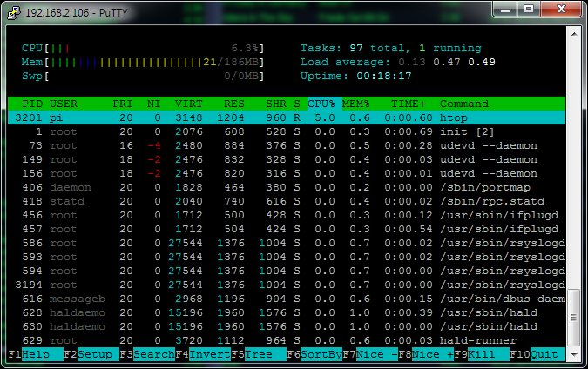Viewport: 588px width, 369px height.
Task: Sort by the CPU% column header
Action: (319, 104)
